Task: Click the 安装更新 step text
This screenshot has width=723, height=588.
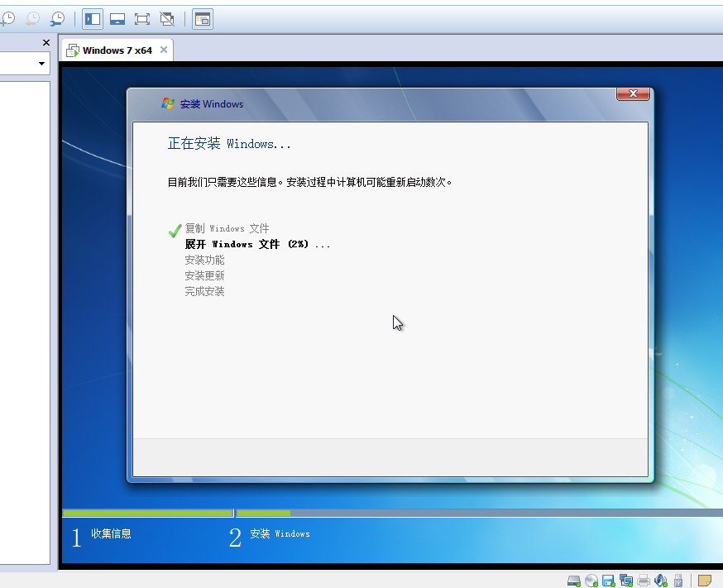Action: [x=204, y=275]
